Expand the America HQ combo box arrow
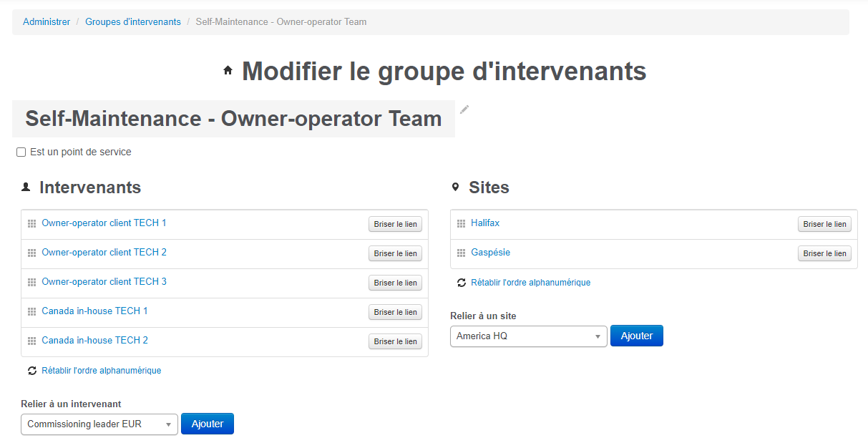This screenshot has width=868, height=448. pos(598,336)
